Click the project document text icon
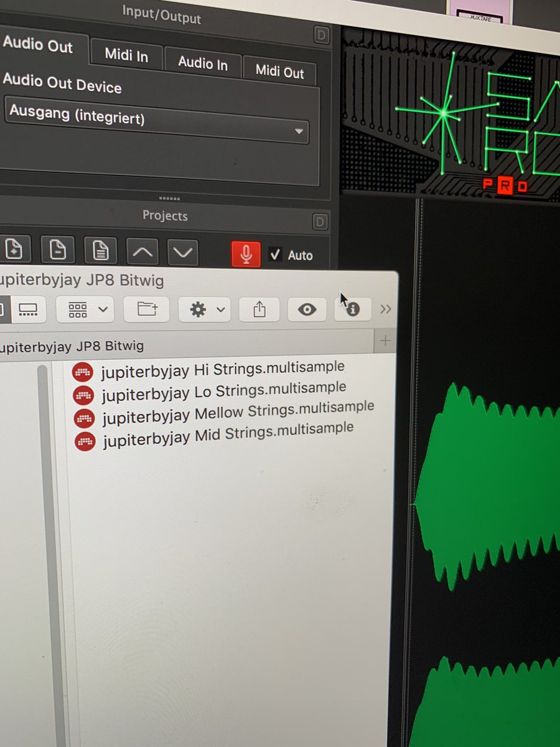The image size is (560, 747). click(x=100, y=251)
